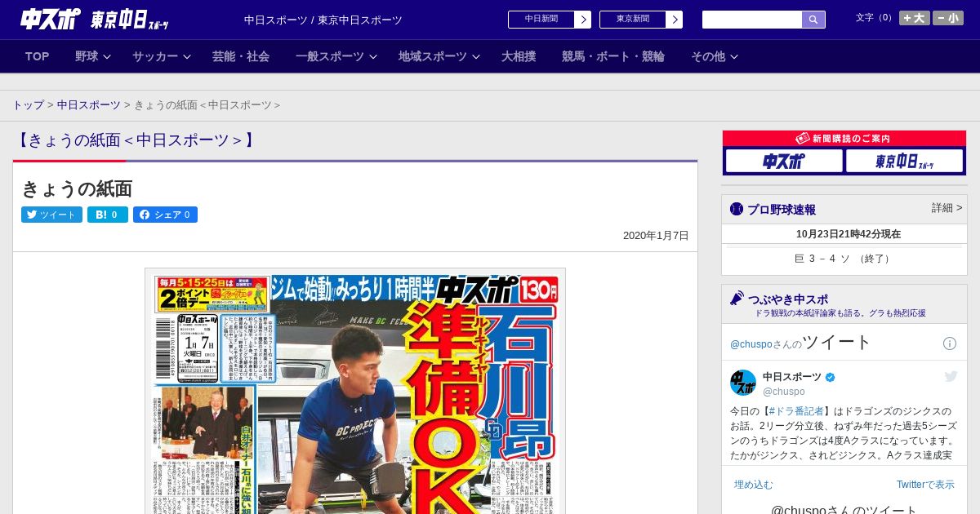Click verified badge next to 中日スポーツ
The height and width of the screenshot is (514, 980).
pos(831,377)
